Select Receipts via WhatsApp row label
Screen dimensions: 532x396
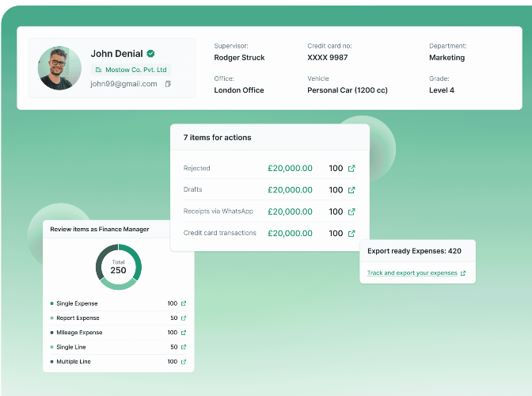tap(218, 211)
